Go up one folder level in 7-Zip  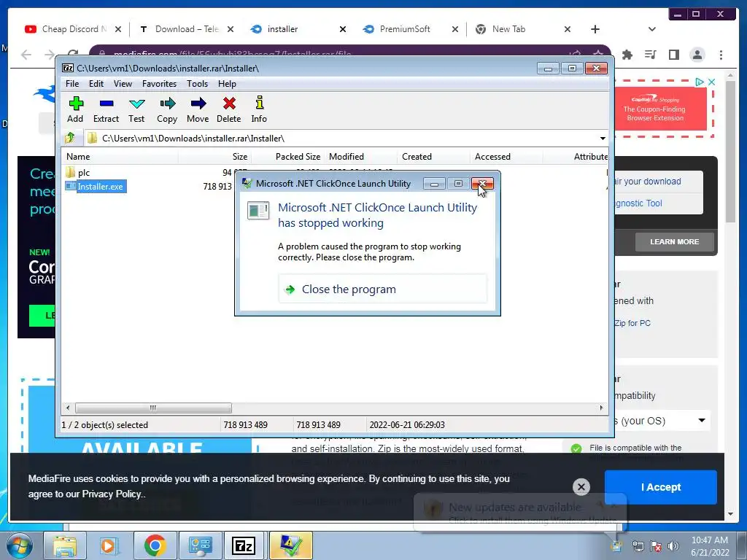(70, 138)
